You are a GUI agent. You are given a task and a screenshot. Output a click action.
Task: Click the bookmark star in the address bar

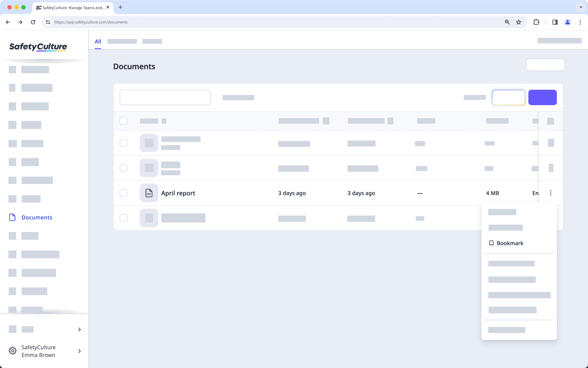519,22
